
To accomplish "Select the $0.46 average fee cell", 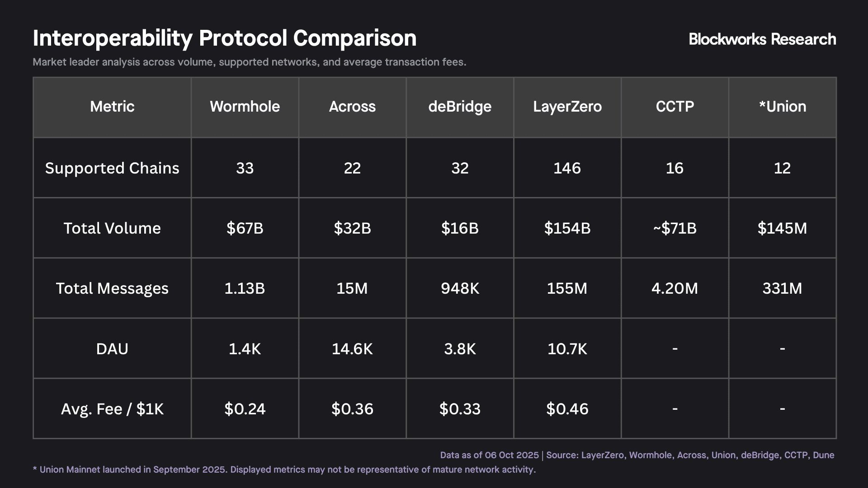I will [567, 409].
